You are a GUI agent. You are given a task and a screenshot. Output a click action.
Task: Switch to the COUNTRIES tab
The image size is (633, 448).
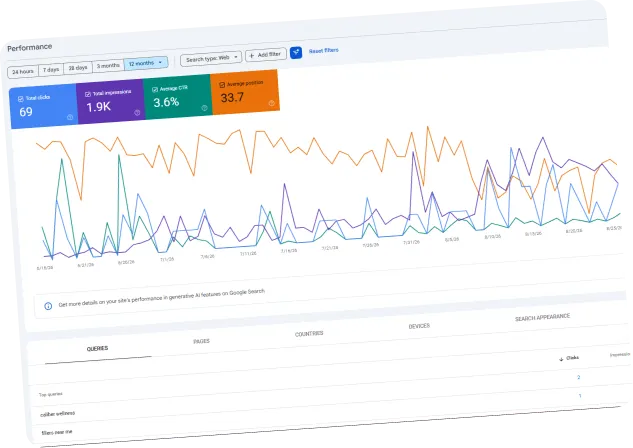[309, 334]
